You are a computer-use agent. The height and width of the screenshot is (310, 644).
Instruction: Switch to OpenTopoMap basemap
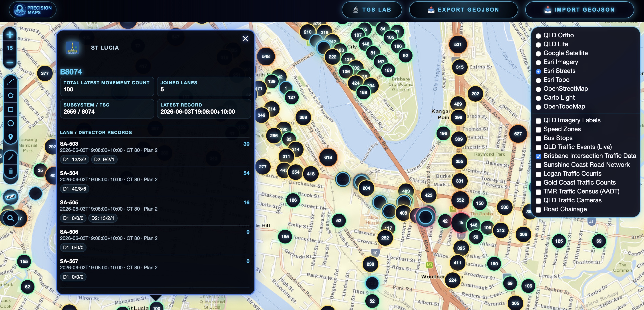pyautogui.click(x=538, y=107)
